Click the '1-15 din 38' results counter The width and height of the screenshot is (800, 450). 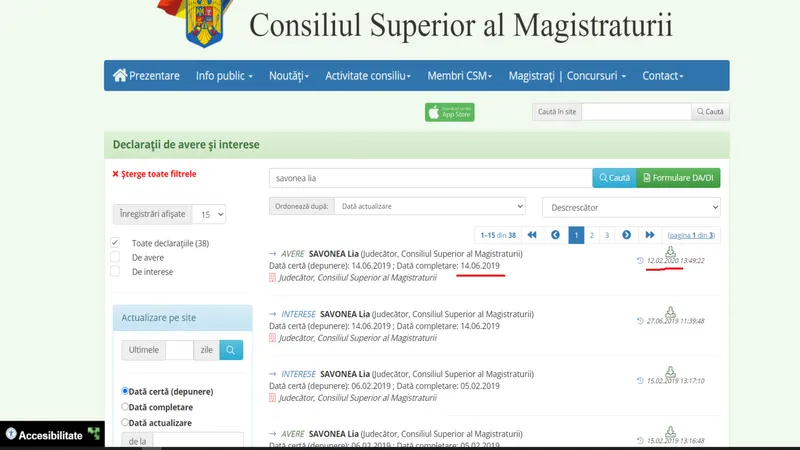pyautogui.click(x=498, y=235)
